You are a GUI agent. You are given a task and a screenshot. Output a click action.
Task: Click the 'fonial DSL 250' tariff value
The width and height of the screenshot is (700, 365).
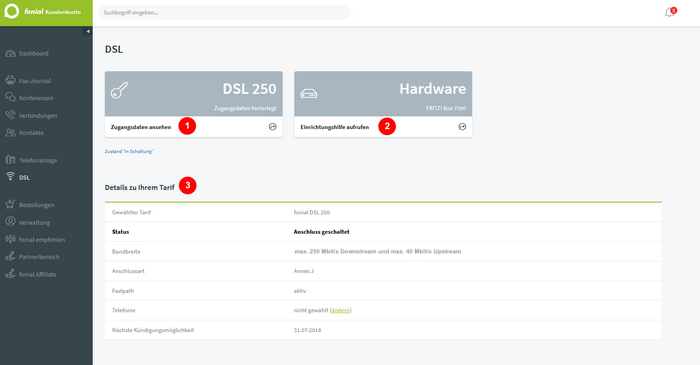click(312, 212)
